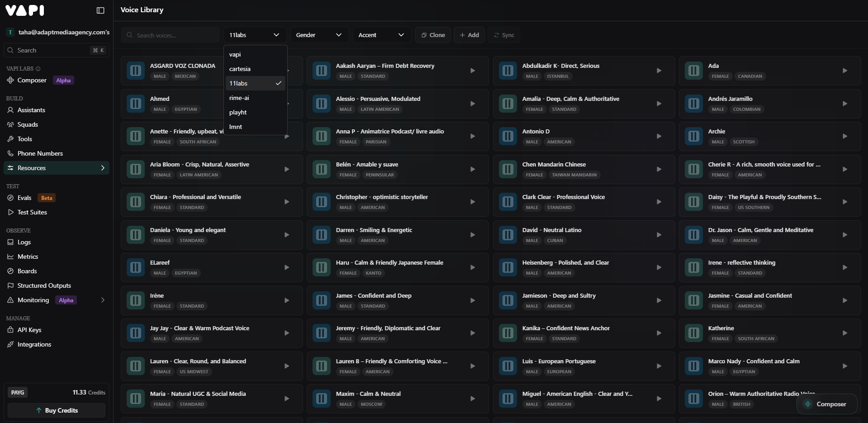Click the Kanika voice avatar icon
Viewport: 868px width, 423px height.
[508, 333]
